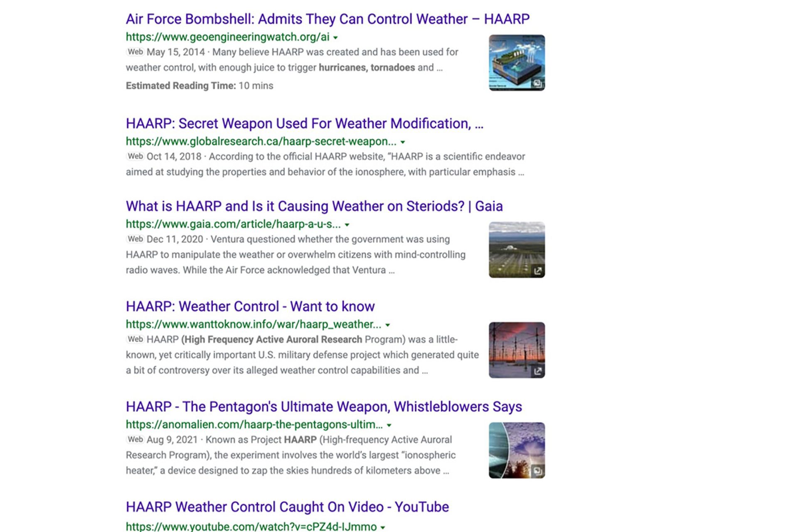Expand dropdown arrow beside globalresearch.ca URL
Image resolution: width=798 pixels, height=532 pixels.
tap(402, 142)
